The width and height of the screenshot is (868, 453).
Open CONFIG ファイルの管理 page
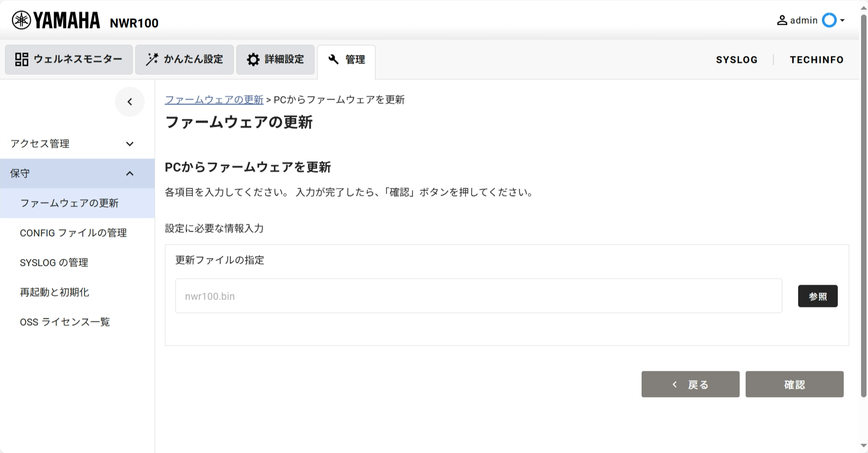[73, 233]
